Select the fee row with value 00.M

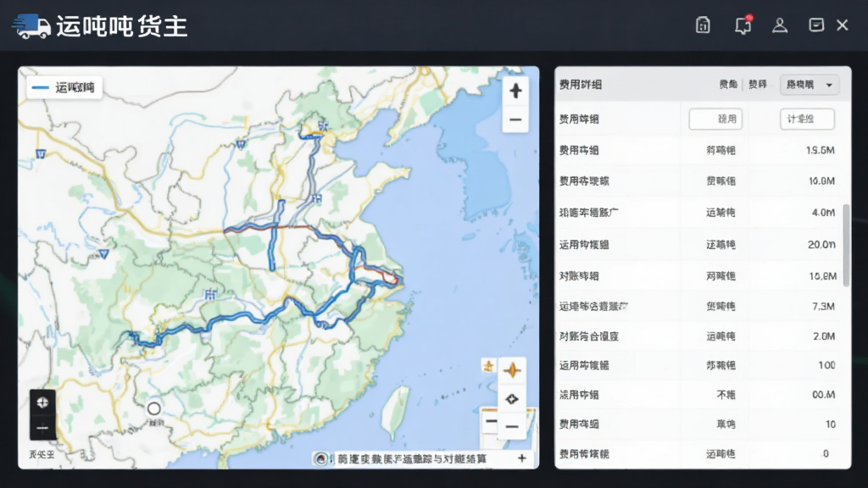click(699, 395)
